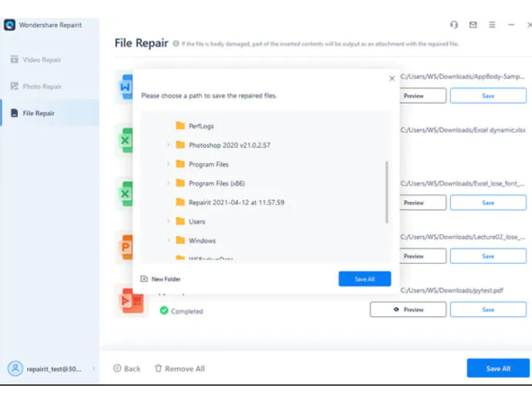532x399 pixels.
Task: Expand the Program Files (x86) folder
Action: 168,184
